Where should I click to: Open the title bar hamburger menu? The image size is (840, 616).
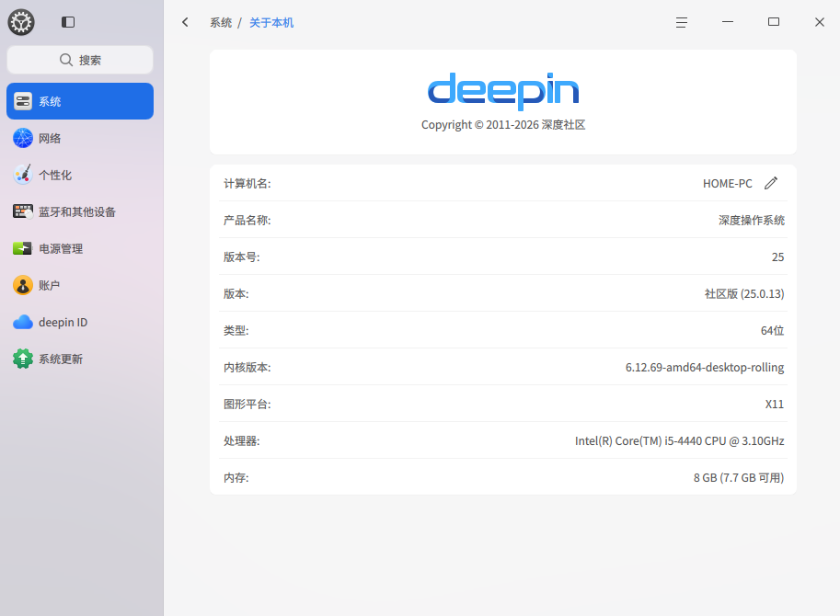pos(682,22)
